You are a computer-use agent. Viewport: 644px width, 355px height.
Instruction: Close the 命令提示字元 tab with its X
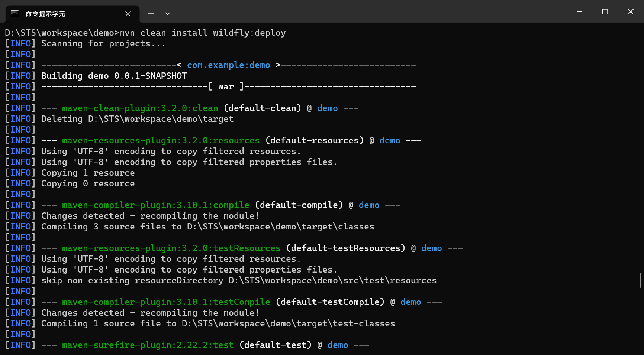128,13
